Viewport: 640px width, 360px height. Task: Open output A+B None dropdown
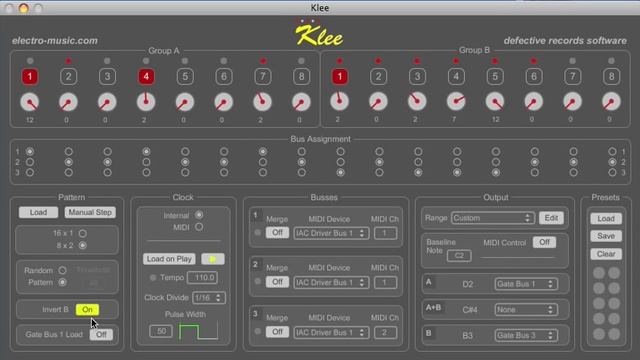(526, 309)
